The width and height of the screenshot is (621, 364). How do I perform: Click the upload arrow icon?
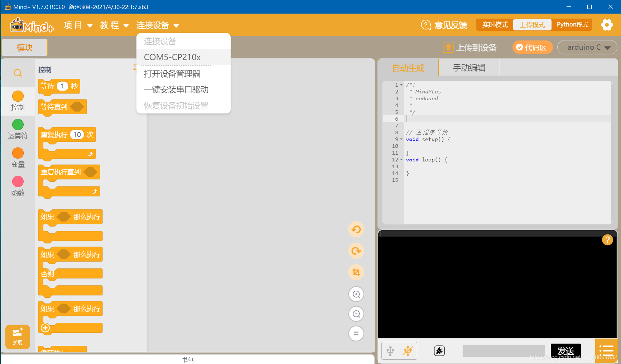tap(448, 47)
